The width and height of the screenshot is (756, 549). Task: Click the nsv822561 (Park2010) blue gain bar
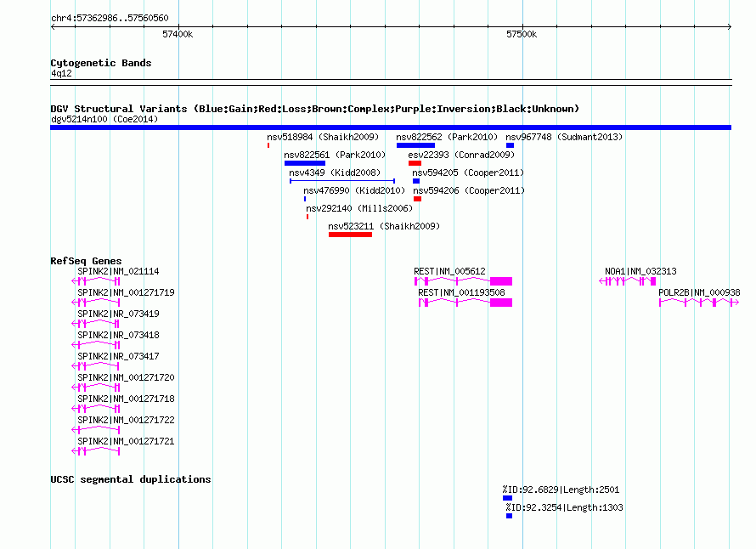pyautogui.click(x=305, y=163)
